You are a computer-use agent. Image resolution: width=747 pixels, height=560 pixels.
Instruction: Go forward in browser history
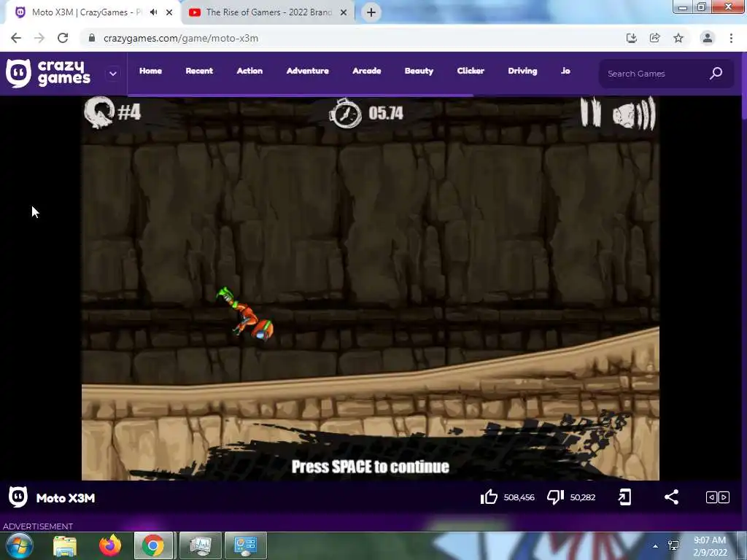click(39, 38)
